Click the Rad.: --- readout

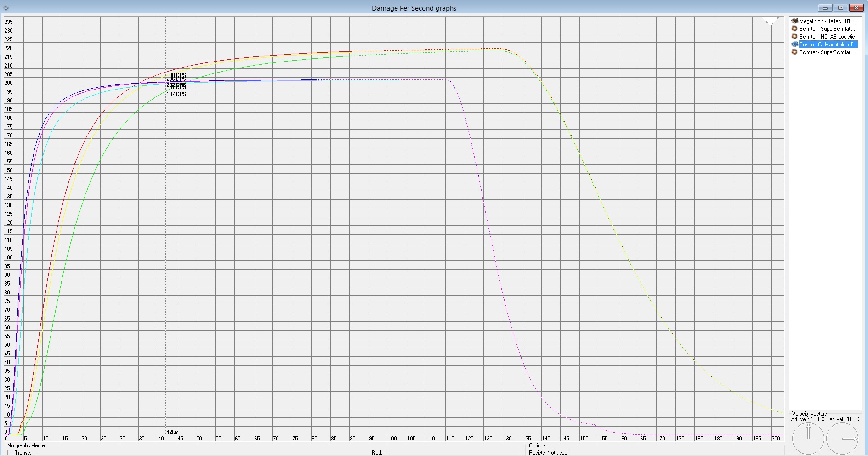click(380, 453)
